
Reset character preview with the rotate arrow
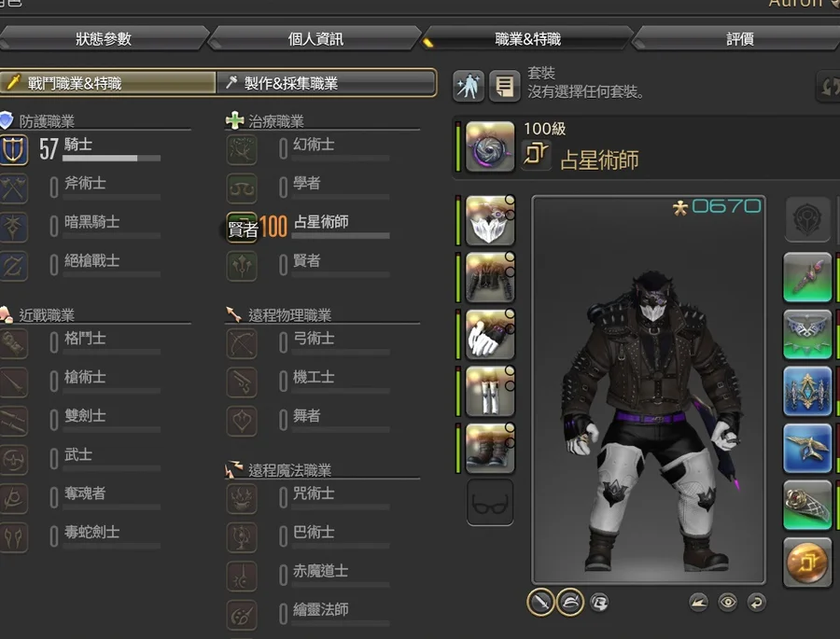(756, 603)
